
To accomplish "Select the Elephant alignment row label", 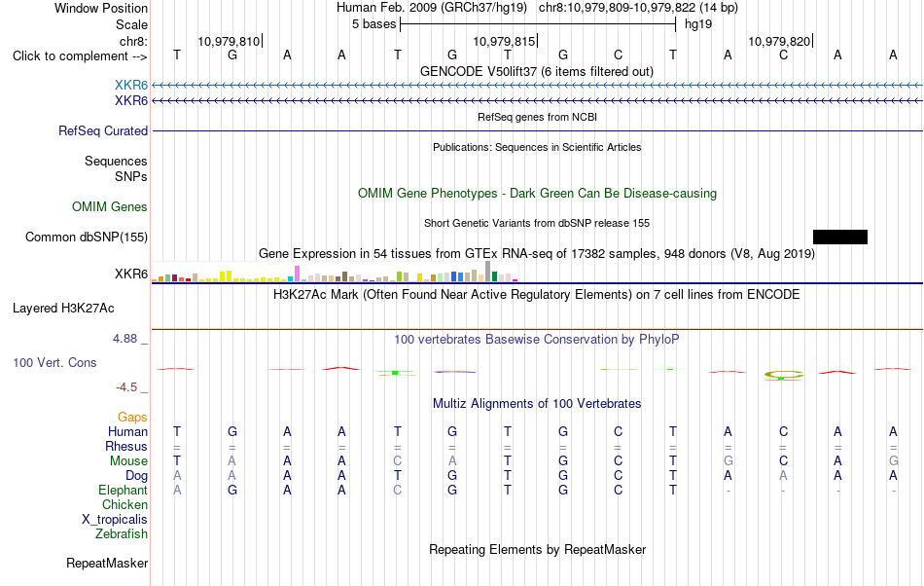I will 124,490.
